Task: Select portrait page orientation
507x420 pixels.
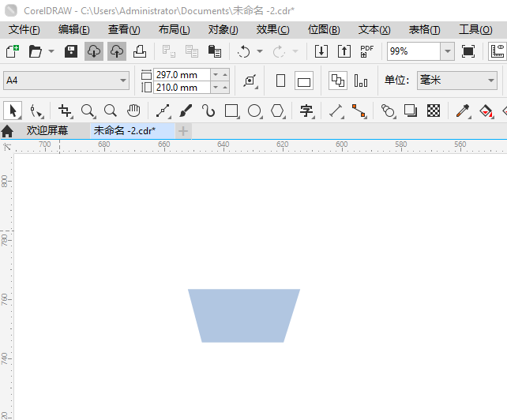Action: pos(280,81)
